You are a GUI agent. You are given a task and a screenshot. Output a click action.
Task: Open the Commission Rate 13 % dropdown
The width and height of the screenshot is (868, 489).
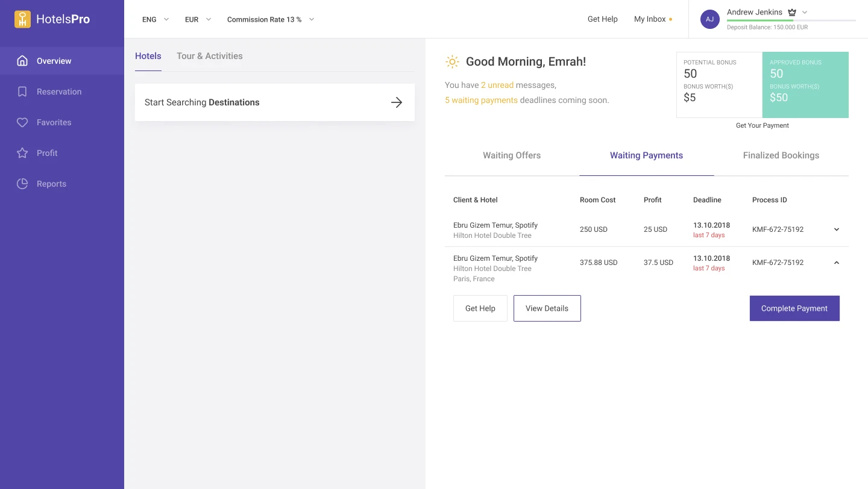pos(271,19)
